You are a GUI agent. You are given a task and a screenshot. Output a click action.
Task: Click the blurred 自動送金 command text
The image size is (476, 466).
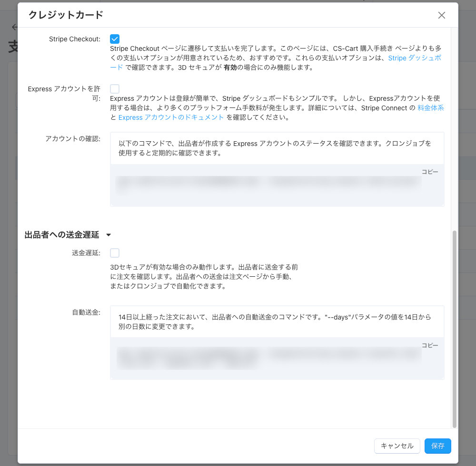tap(267, 357)
